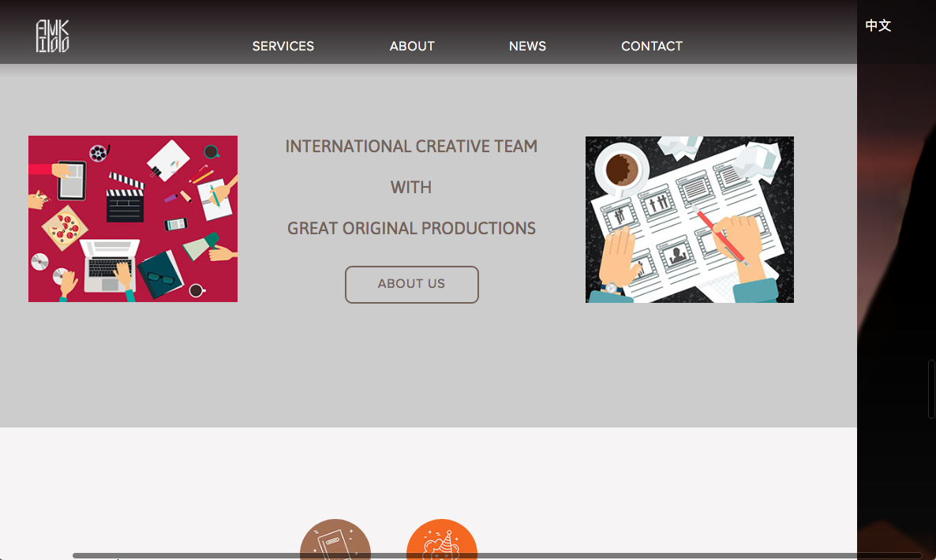Screen dimensions: 936x560
Task: Click the 'International Creative Team' heading
Action: 411,146
